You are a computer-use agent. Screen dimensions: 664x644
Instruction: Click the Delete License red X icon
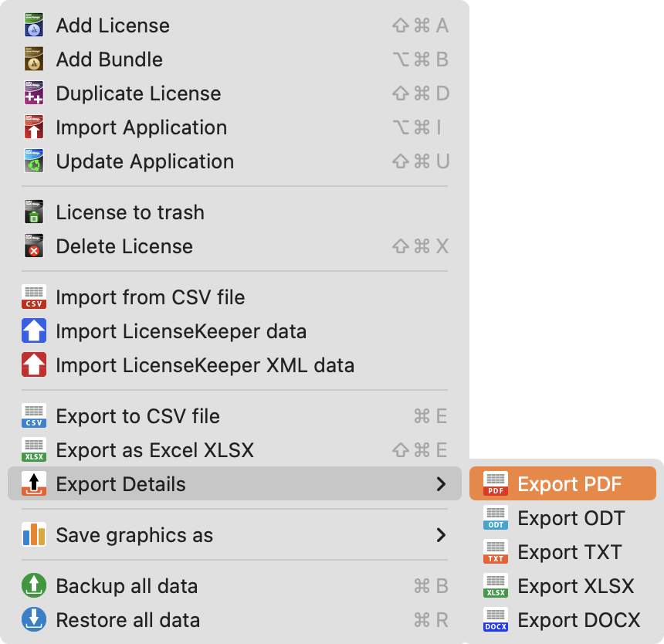pyautogui.click(x=33, y=247)
